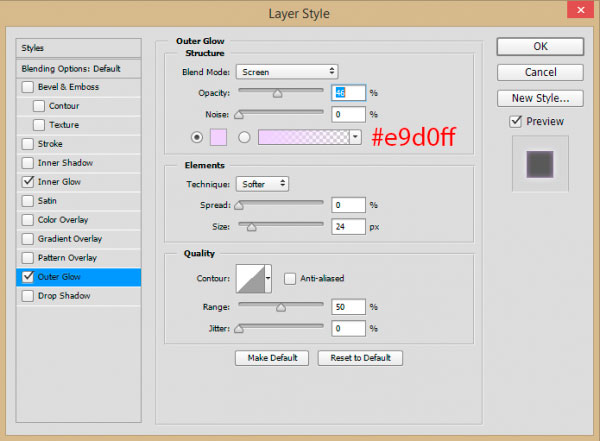600x441 pixels.
Task: Click the Make Default button
Action: (x=272, y=358)
